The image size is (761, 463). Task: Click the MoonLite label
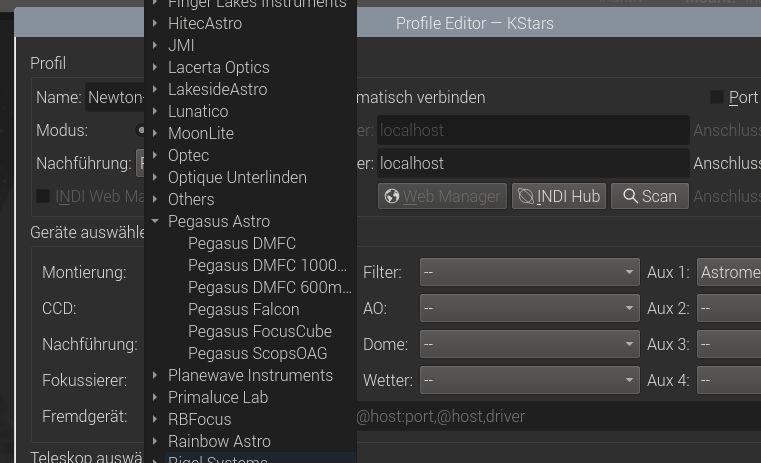tap(201, 133)
